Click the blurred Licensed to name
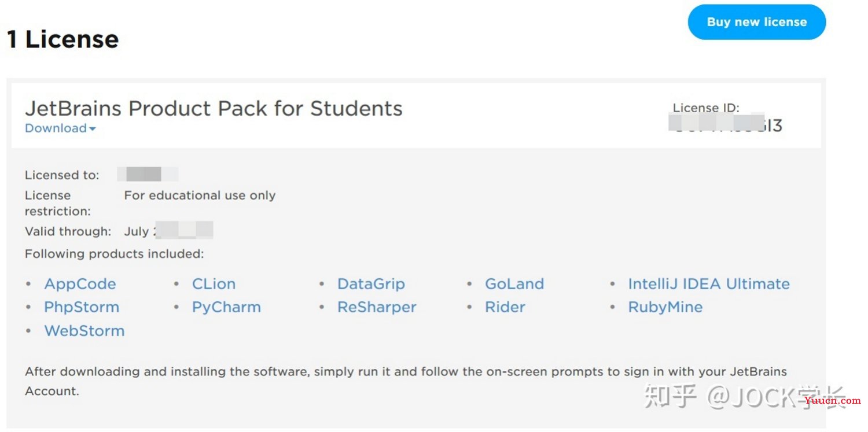The image size is (868, 432). [148, 174]
